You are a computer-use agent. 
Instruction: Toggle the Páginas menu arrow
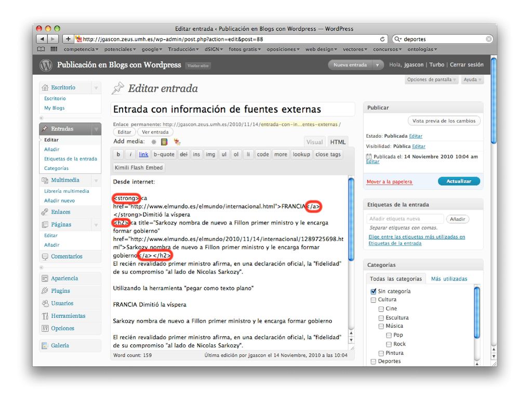point(96,225)
